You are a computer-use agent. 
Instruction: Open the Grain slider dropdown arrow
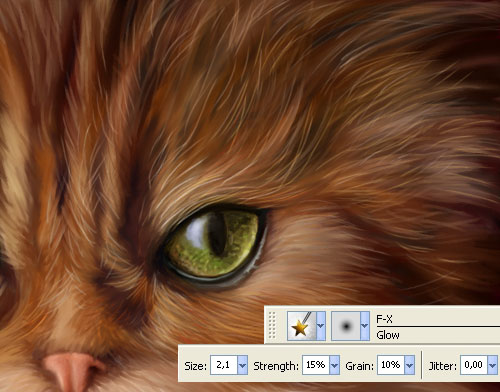pos(410,365)
